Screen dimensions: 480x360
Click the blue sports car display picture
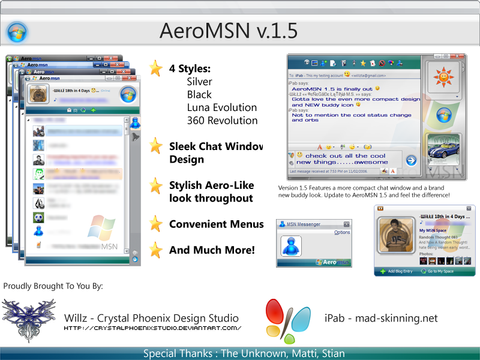click(x=444, y=150)
